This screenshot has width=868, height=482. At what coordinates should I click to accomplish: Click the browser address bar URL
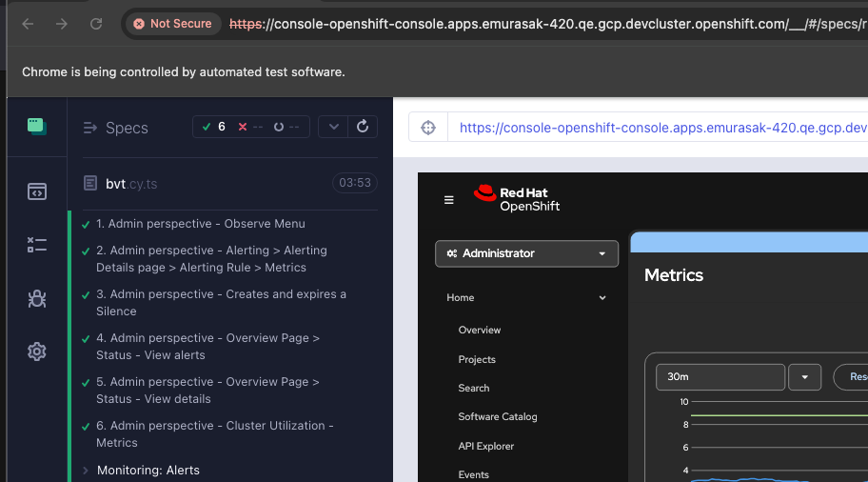tap(548, 24)
